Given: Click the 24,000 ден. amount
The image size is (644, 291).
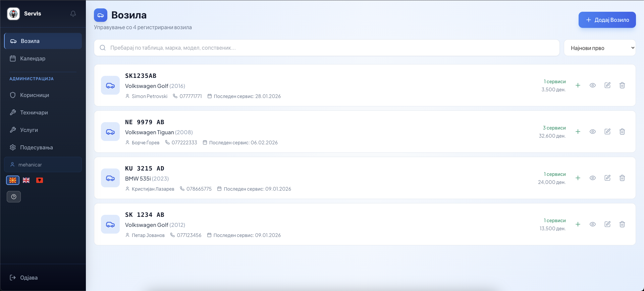Looking at the screenshot, I should point(552,182).
